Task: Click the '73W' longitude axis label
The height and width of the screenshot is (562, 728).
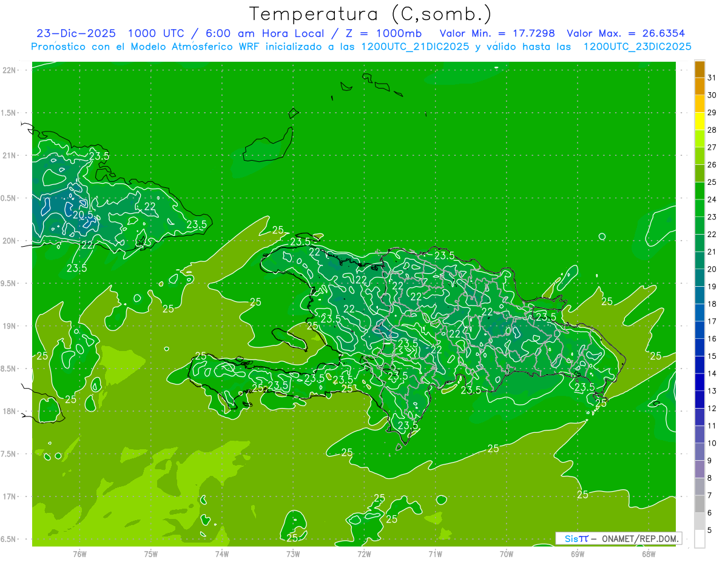Action: click(x=293, y=554)
